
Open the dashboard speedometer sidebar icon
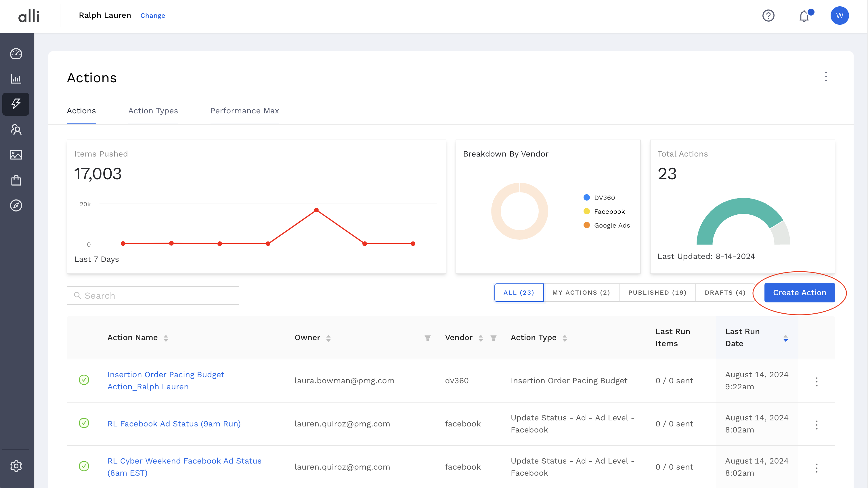pyautogui.click(x=16, y=54)
